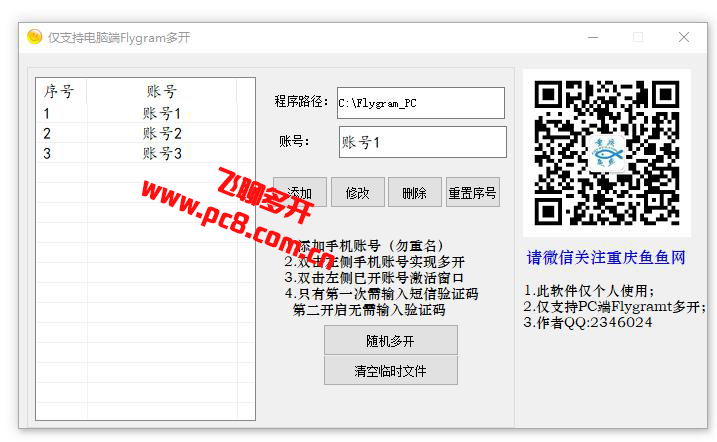Click the 2.仅支持PC端Flygramt多开 note
Image resolution: width=717 pixels, height=442 pixels.
[x=615, y=306]
